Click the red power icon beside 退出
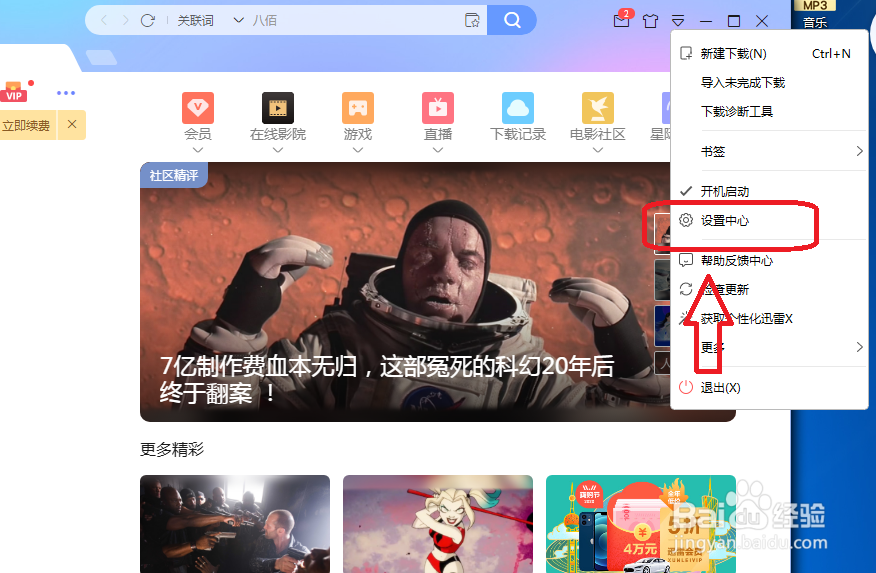Viewport: 876px width, 573px height. (x=685, y=387)
